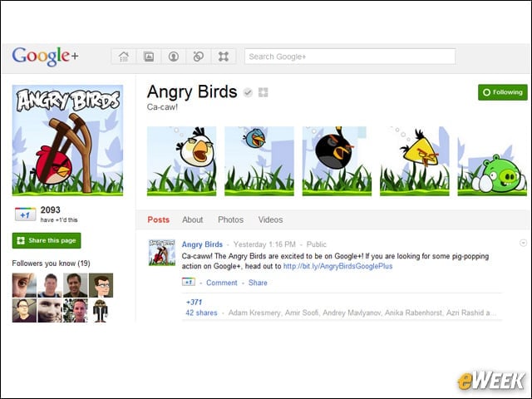Open post options dropdown arrow
Viewport: 532px width, 399px height.
click(x=523, y=243)
